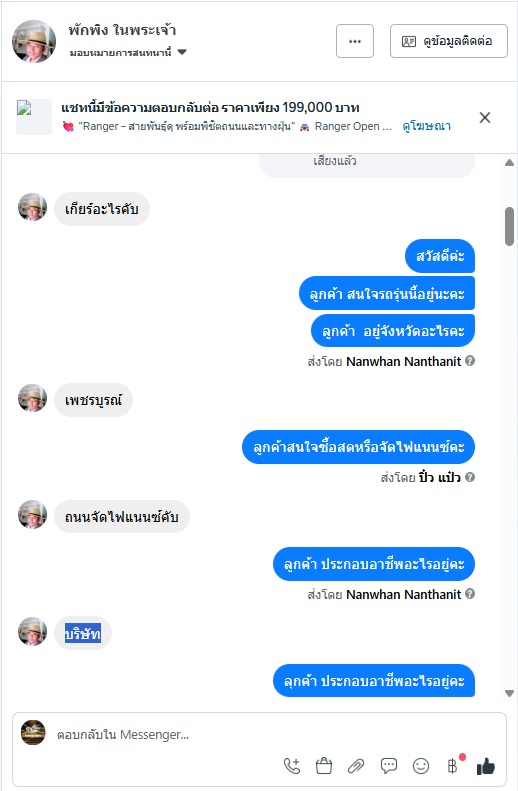Open the emoji picker smiley icon

(421, 766)
